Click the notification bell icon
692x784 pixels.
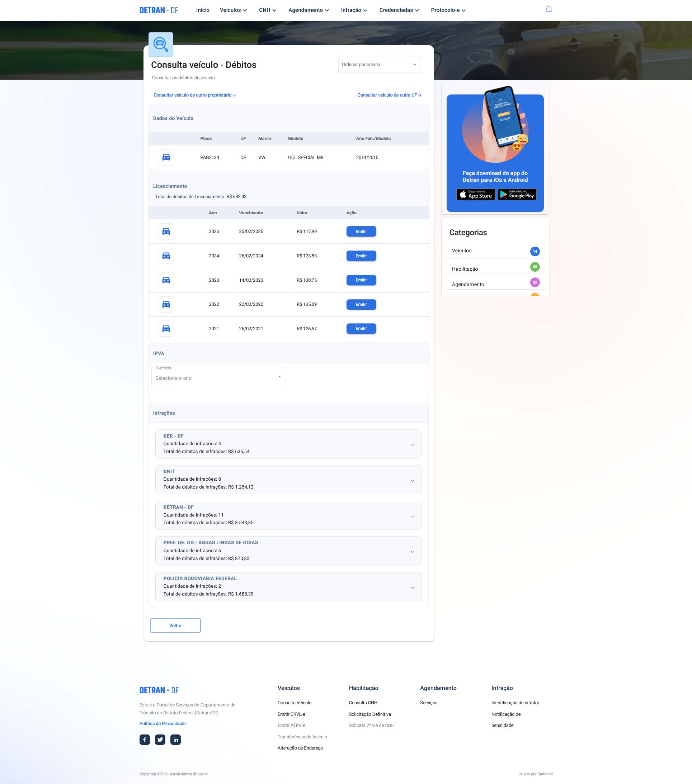(549, 9)
